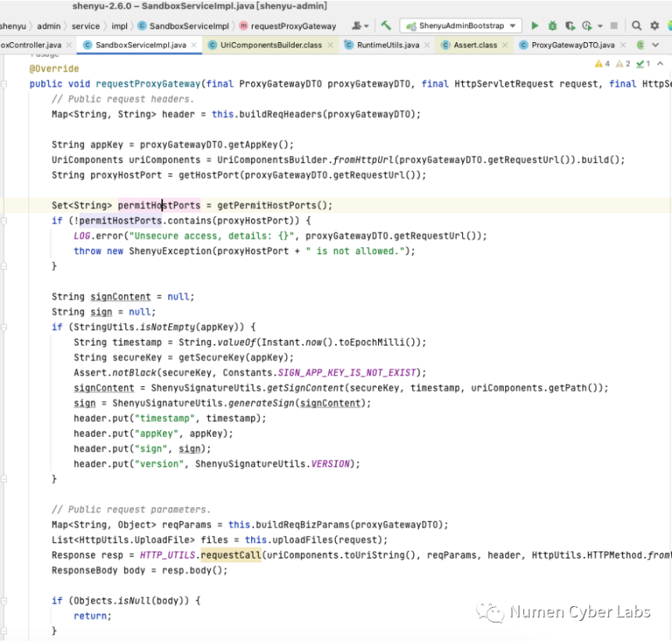Click SandboxServiceImpl breadcrumb
672x642 pixels.
pos(189,27)
